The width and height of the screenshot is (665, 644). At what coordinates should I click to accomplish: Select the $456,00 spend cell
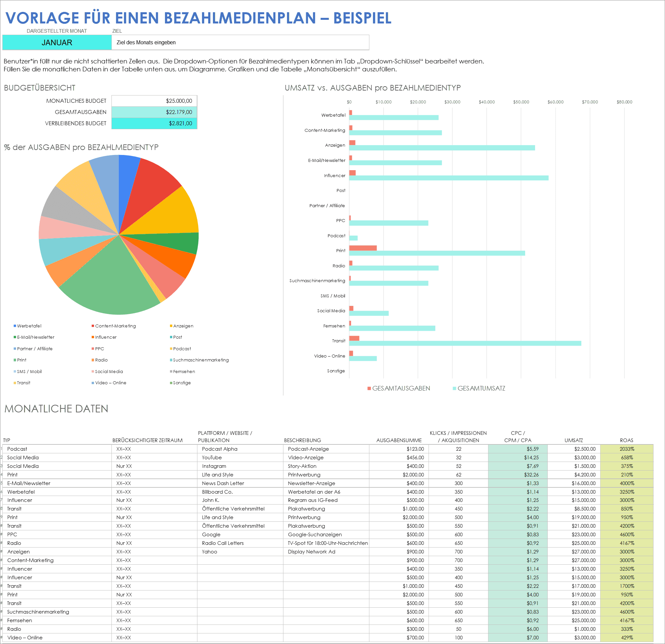399,458
